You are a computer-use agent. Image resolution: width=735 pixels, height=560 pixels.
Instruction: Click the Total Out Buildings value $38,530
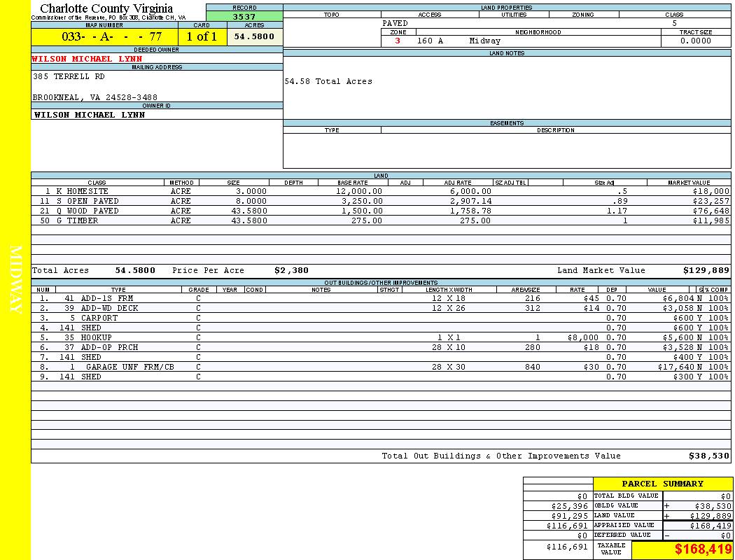click(708, 456)
